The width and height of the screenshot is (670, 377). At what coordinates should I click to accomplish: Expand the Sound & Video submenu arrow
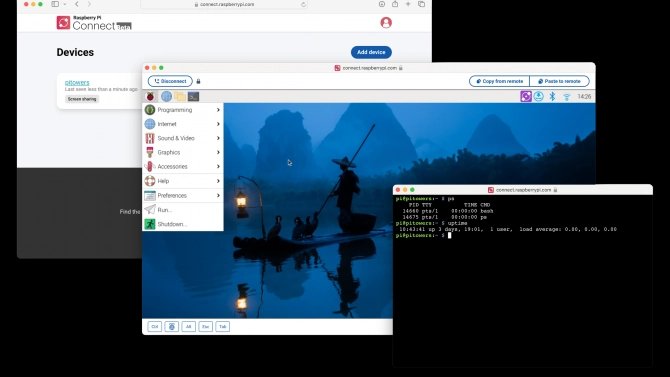(218, 138)
